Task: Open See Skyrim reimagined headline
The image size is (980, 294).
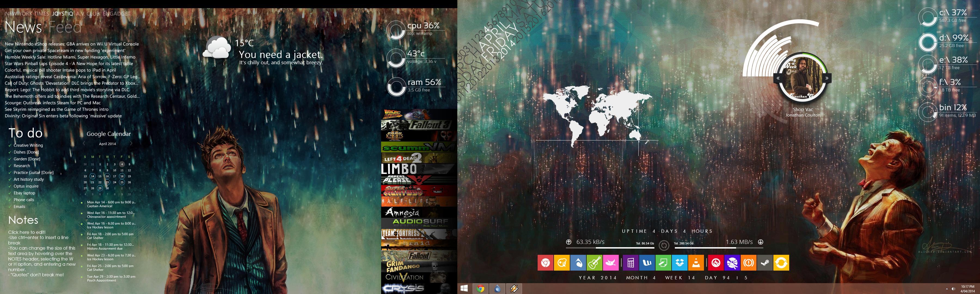Action: (56, 109)
